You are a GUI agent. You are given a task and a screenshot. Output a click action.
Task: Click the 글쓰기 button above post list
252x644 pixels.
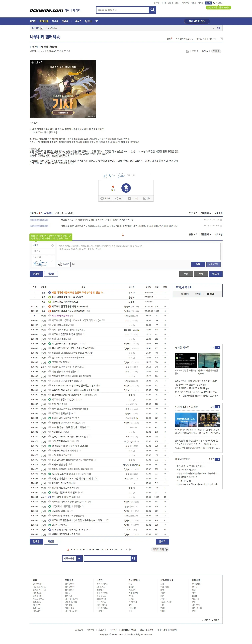216,274
